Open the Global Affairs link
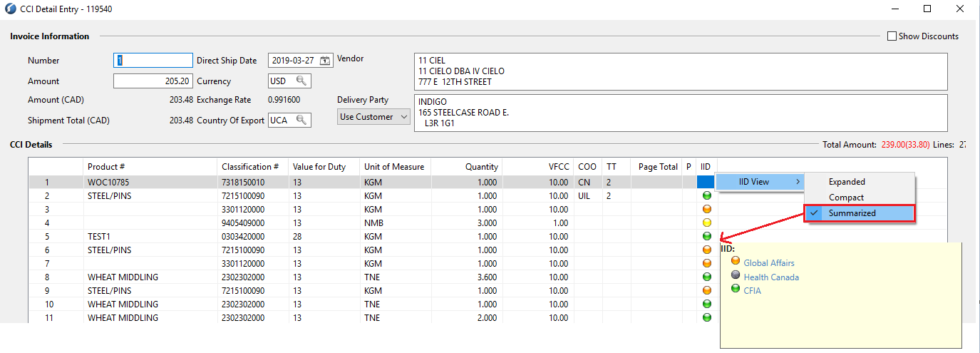 point(769,263)
